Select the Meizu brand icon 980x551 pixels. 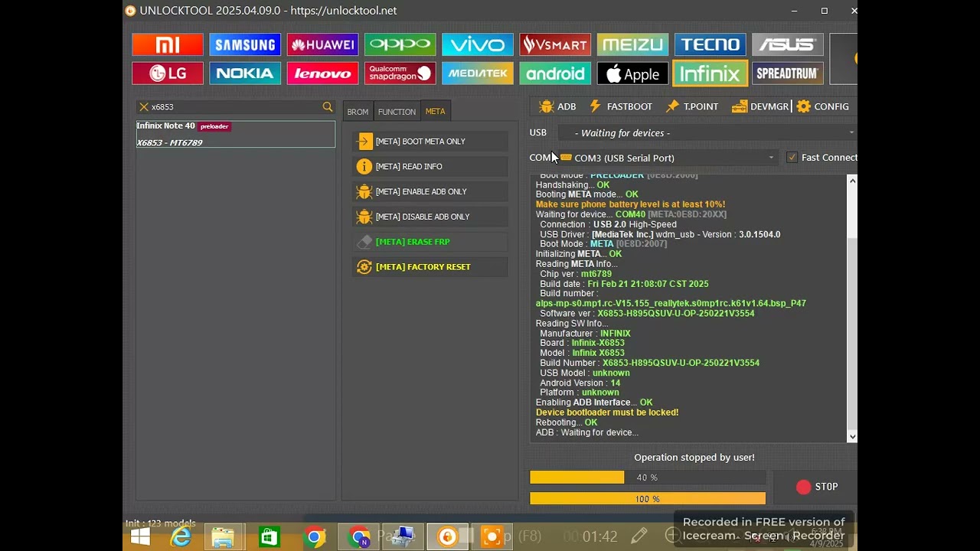tap(632, 44)
